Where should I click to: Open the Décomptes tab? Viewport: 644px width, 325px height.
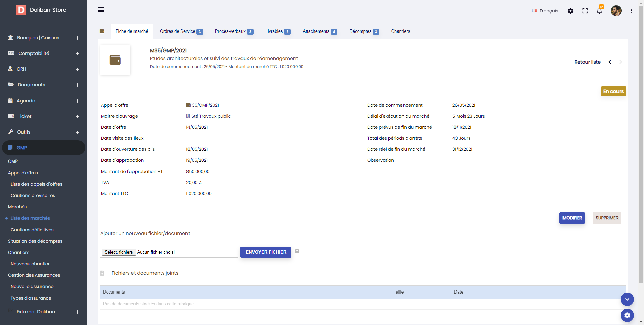pos(364,31)
